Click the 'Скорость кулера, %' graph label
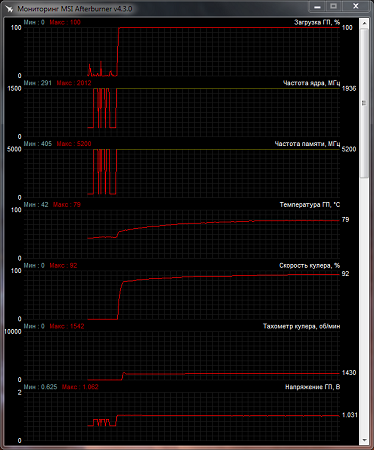The image size is (374, 450). (309, 266)
